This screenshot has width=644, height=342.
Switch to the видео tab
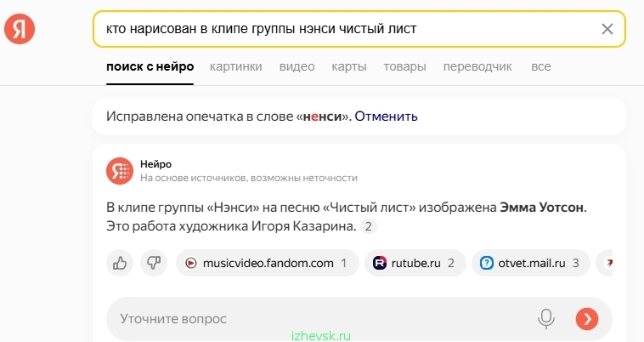click(297, 66)
